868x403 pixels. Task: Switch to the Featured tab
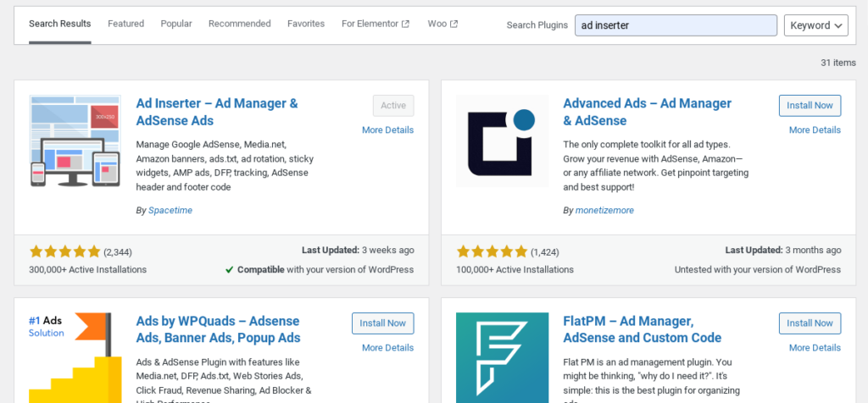click(x=125, y=24)
